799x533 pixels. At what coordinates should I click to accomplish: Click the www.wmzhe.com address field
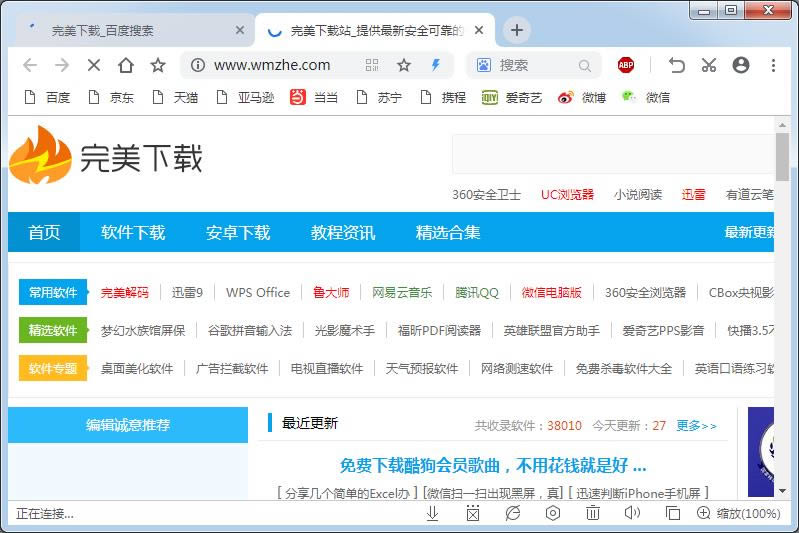pyautogui.click(x=272, y=65)
